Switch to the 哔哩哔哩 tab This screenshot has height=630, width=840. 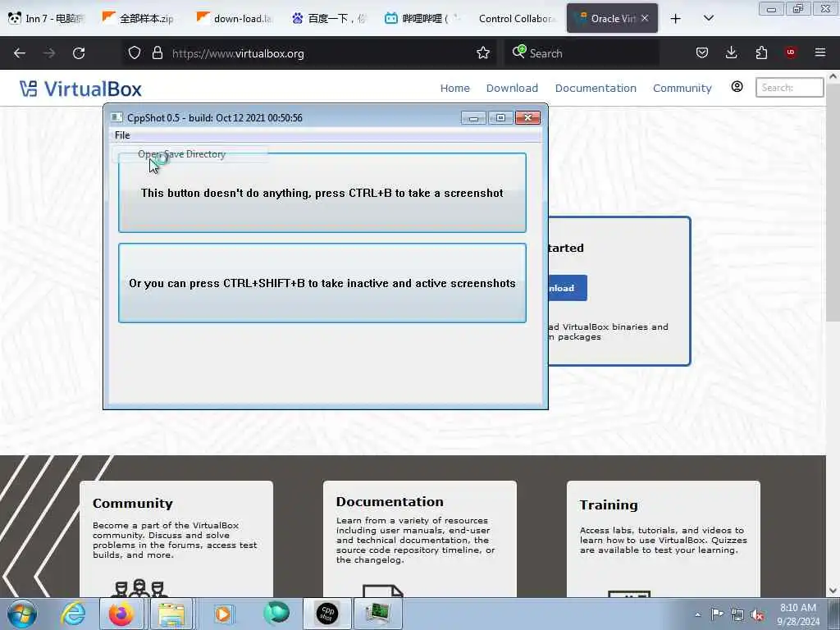click(423, 18)
